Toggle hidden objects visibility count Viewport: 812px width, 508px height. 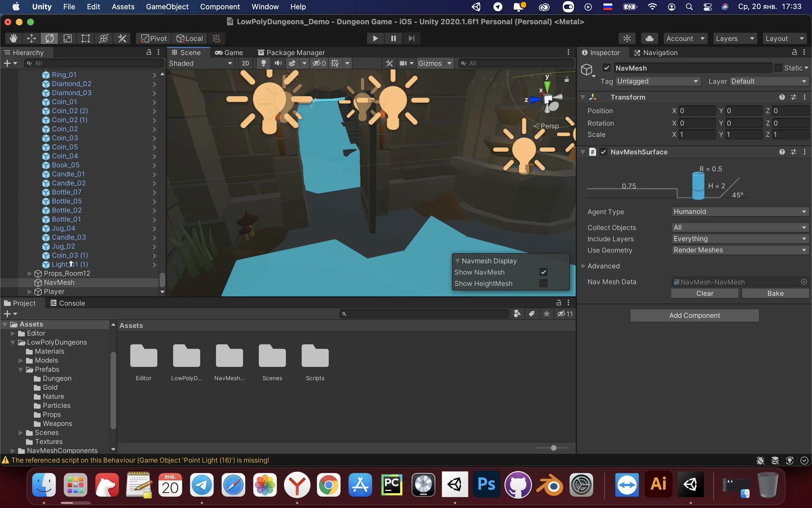tap(319, 63)
